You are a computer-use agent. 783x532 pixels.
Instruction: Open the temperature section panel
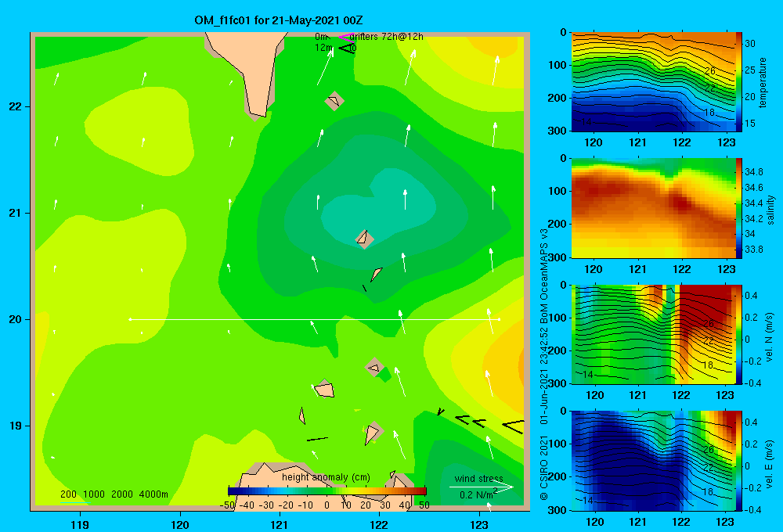(653, 82)
